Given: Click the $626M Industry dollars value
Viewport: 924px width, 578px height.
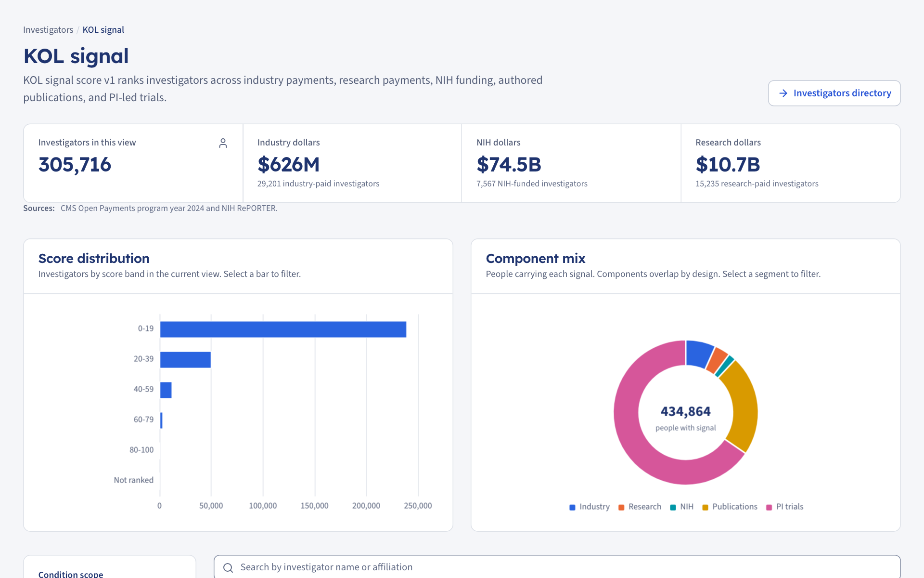Looking at the screenshot, I should pyautogui.click(x=288, y=165).
